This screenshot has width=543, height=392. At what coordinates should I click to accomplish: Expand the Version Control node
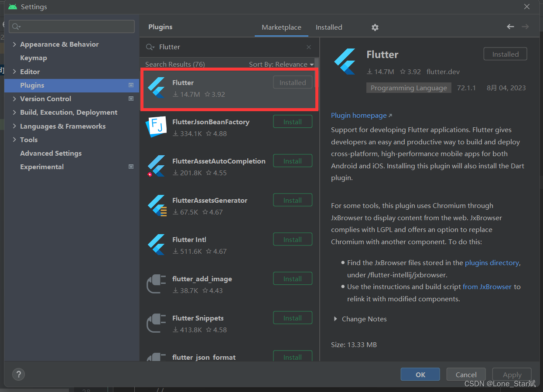click(14, 99)
